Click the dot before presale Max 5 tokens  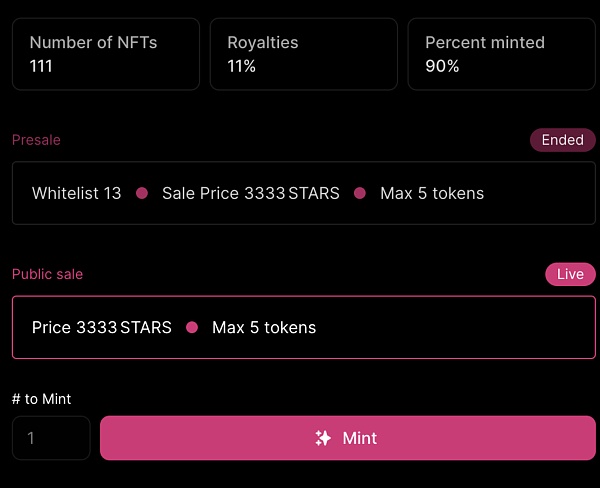(360, 193)
